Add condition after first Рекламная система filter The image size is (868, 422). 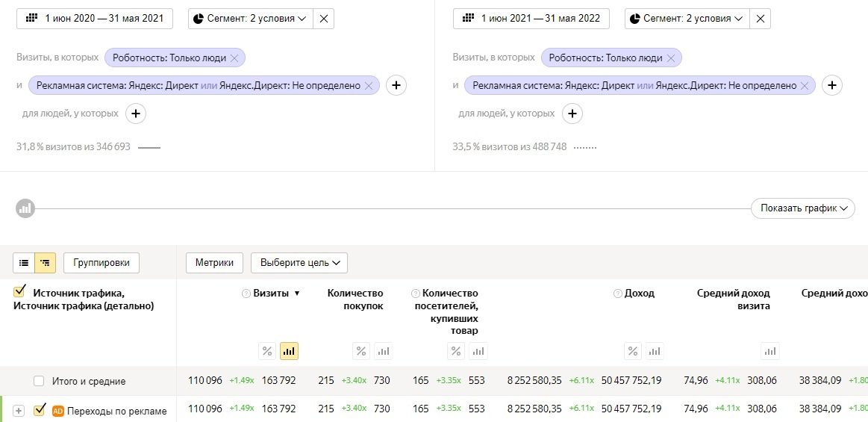pos(396,85)
